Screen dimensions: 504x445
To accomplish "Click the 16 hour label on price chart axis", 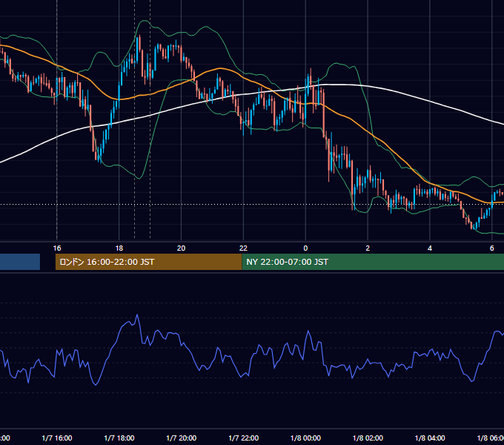I will click(57, 248).
